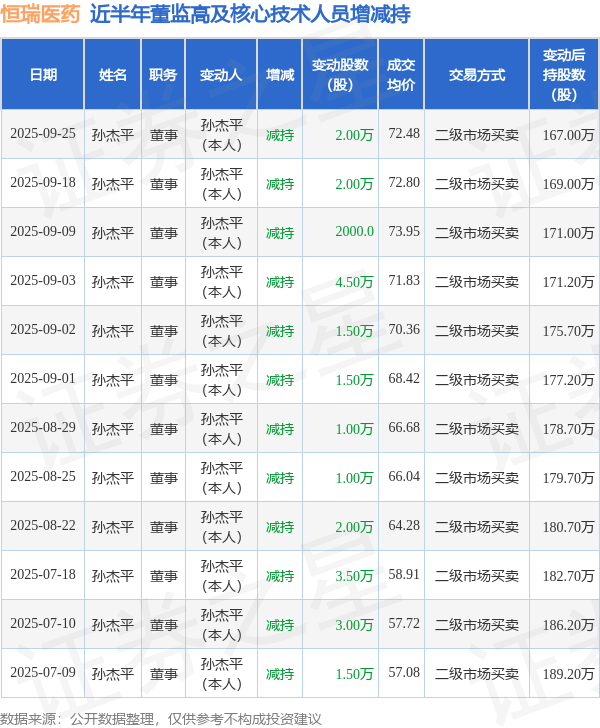The height and width of the screenshot is (728, 600).
Task: Click holdings value 179.70万
Action: point(568,478)
